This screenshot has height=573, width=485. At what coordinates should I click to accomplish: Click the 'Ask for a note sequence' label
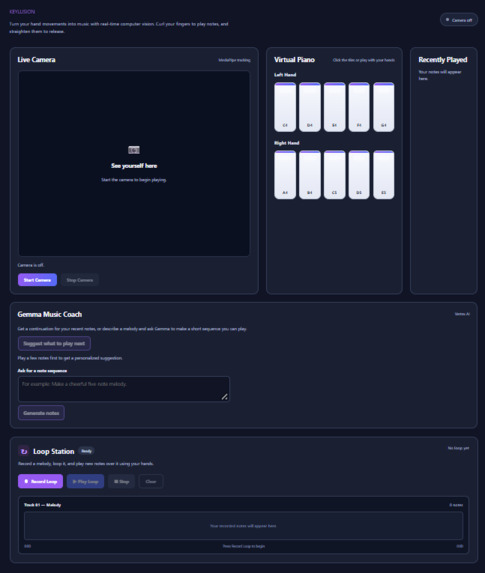42,371
